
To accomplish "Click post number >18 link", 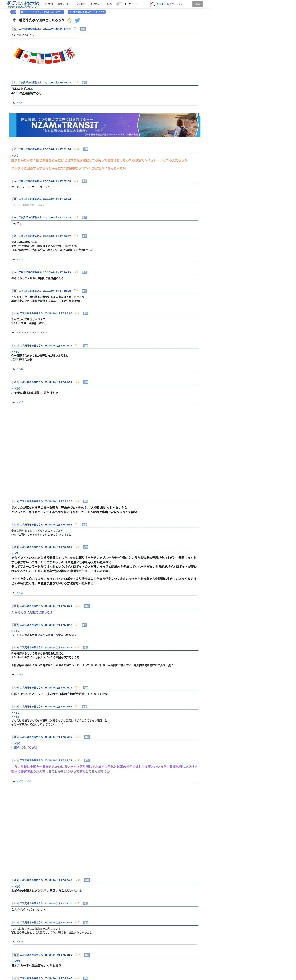I will pos(15,647).
